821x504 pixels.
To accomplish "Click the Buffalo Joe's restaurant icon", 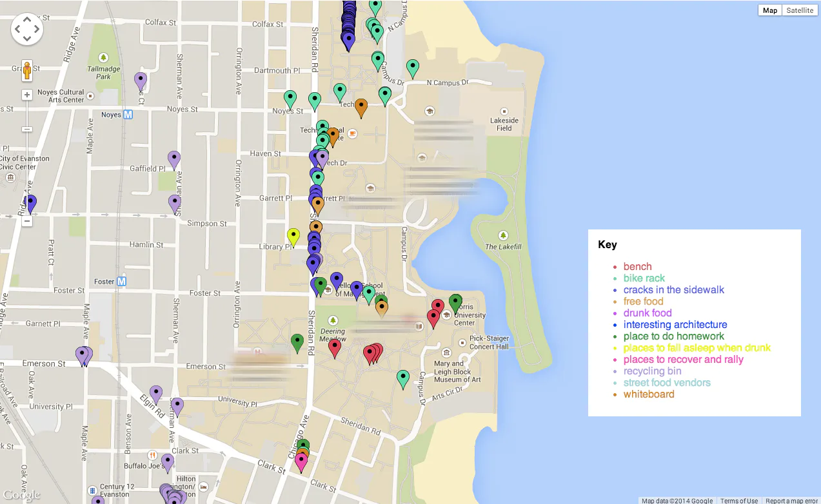I will tap(152, 454).
